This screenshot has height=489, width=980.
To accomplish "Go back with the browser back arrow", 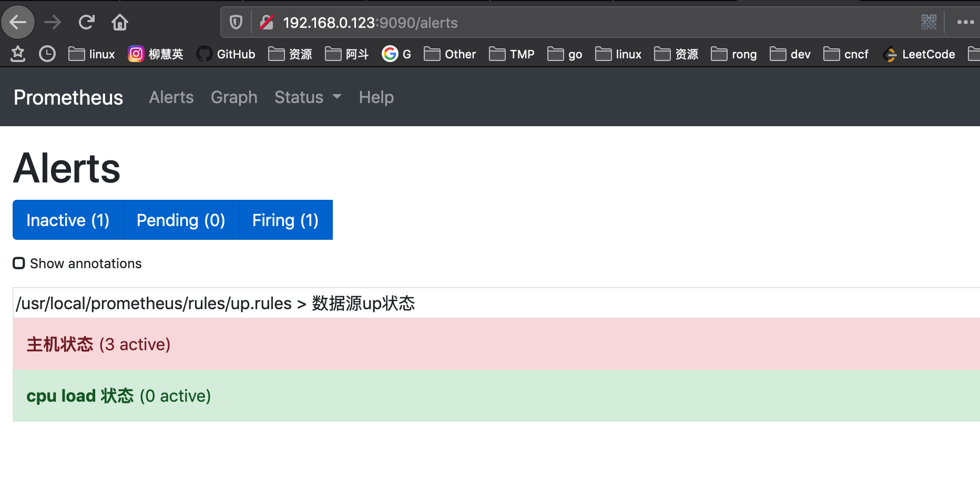I will click(x=18, y=22).
